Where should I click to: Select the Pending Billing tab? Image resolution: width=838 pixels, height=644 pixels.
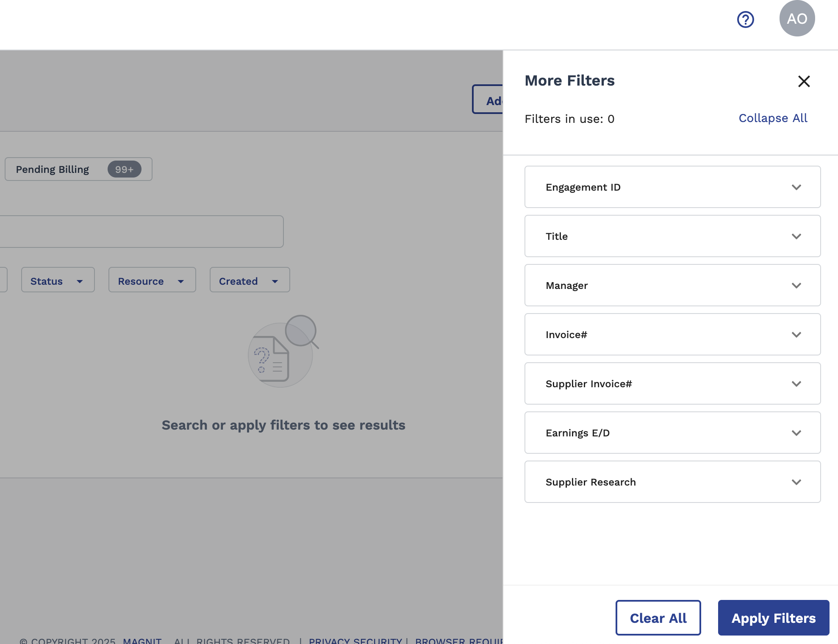coord(53,169)
